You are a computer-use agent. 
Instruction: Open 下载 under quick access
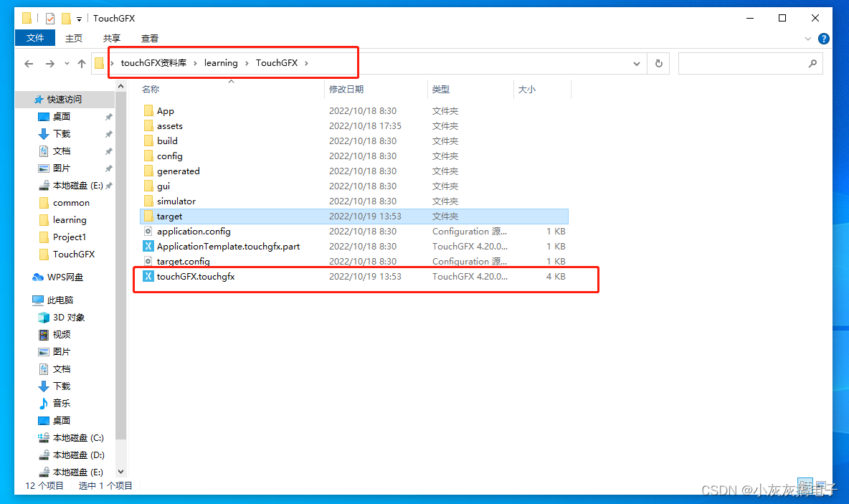[x=61, y=134]
